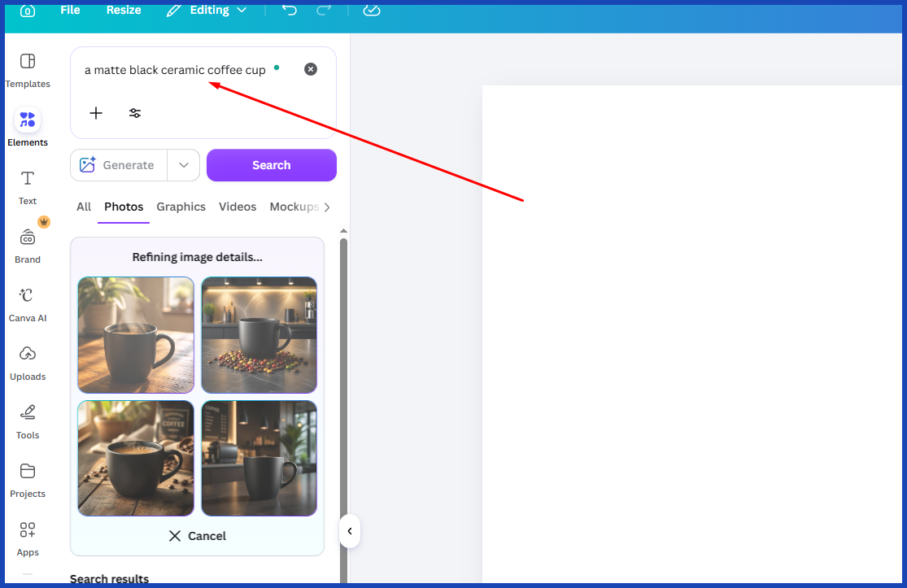This screenshot has width=907, height=588.
Task: Add attachment with the plus icon
Action: (x=96, y=113)
